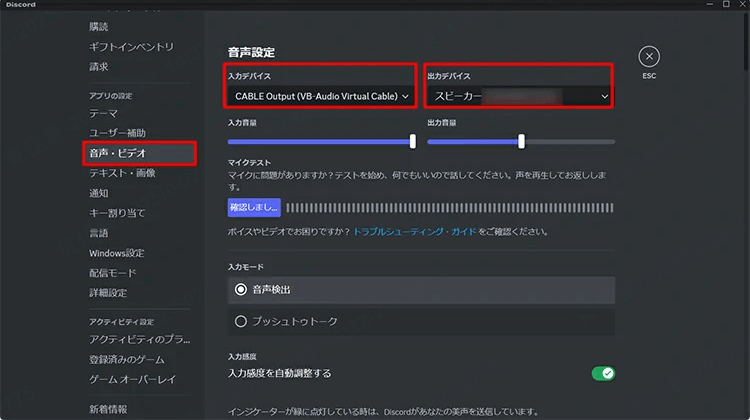Screen dimensions: 750x420
Task: Open テキスト・画像 in the sidebar
Action: (122, 173)
